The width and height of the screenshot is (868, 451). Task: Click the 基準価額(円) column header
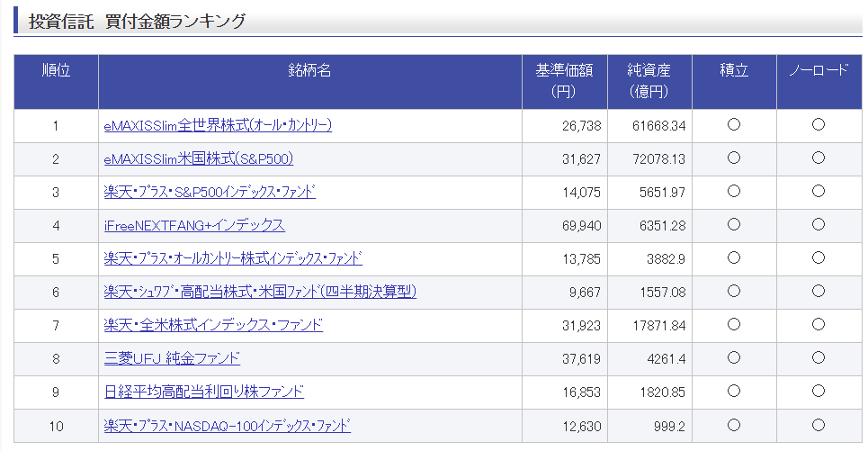[x=565, y=81]
